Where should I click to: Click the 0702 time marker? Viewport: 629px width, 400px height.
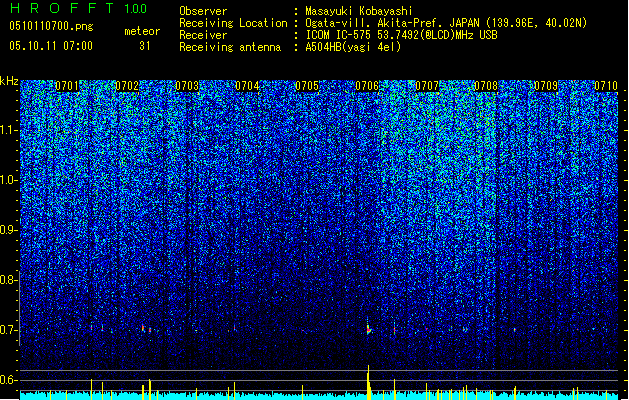tap(127, 86)
